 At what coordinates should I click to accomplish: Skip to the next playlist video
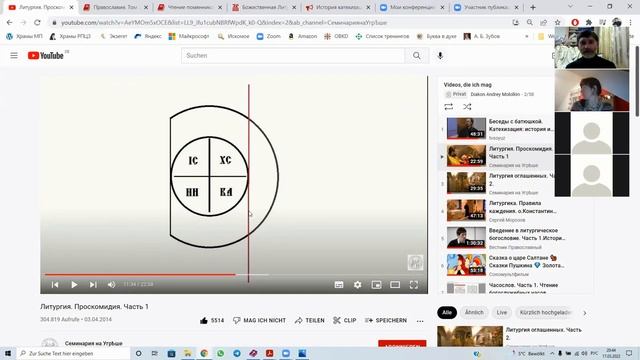coord(93,284)
